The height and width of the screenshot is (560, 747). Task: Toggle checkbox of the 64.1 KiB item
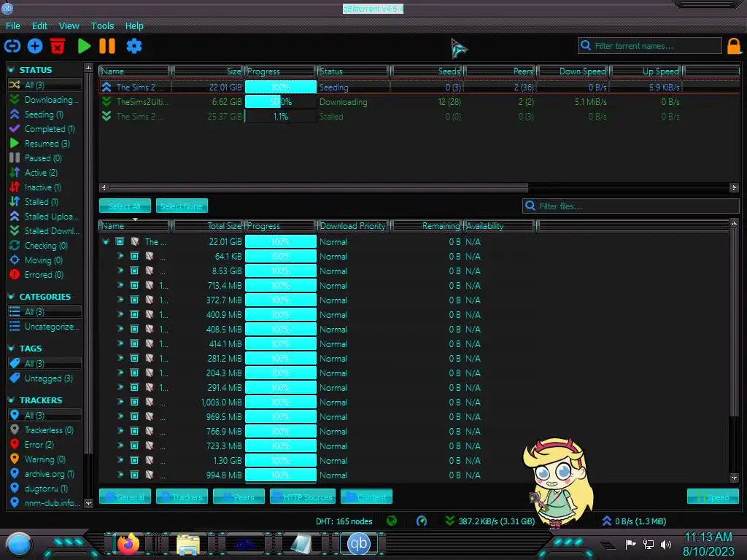click(x=135, y=256)
